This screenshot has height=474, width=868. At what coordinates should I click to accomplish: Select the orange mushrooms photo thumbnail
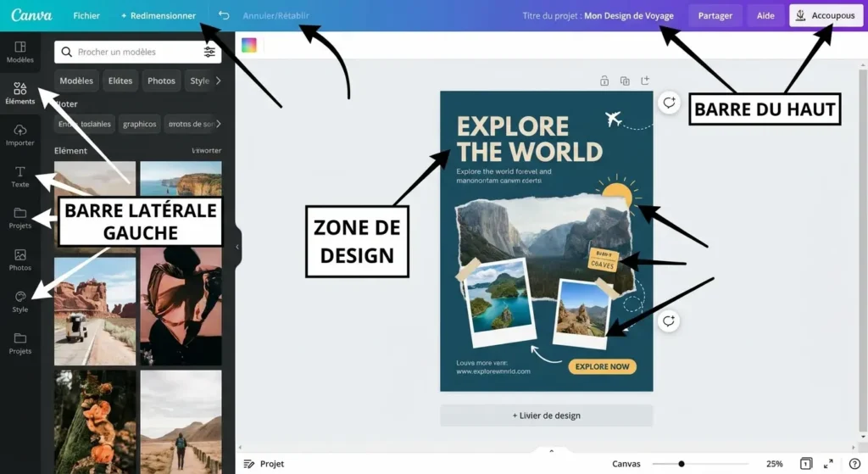coord(95,422)
